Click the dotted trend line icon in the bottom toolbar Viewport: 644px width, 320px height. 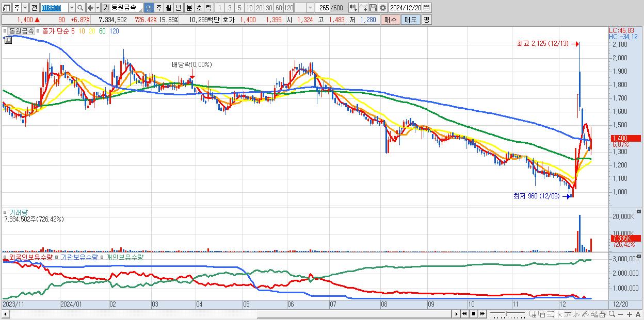click(x=550, y=314)
